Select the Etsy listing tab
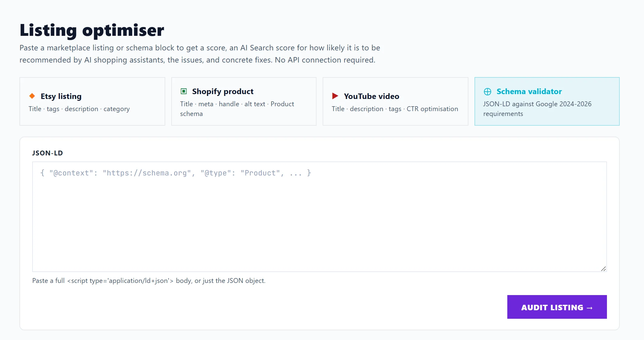Image resolution: width=644 pixels, height=340 pixels. pos(92,101)
